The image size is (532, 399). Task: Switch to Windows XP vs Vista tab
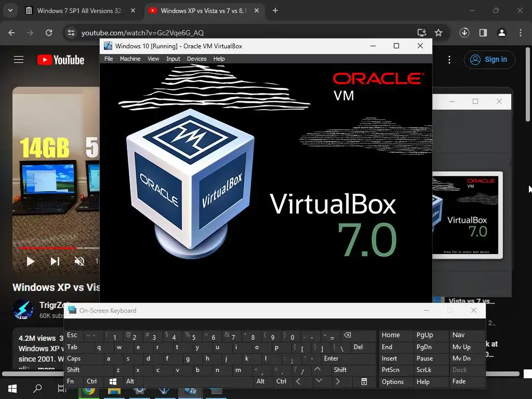point(204,10)
